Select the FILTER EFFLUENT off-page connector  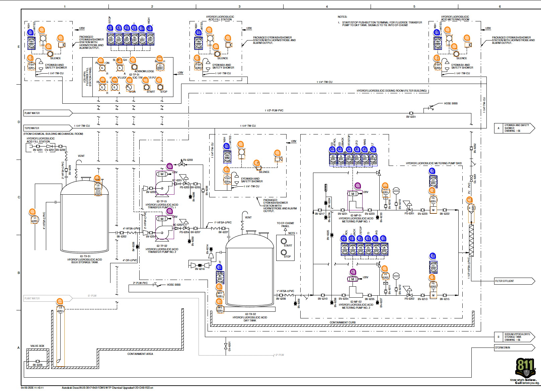(515, 281)
